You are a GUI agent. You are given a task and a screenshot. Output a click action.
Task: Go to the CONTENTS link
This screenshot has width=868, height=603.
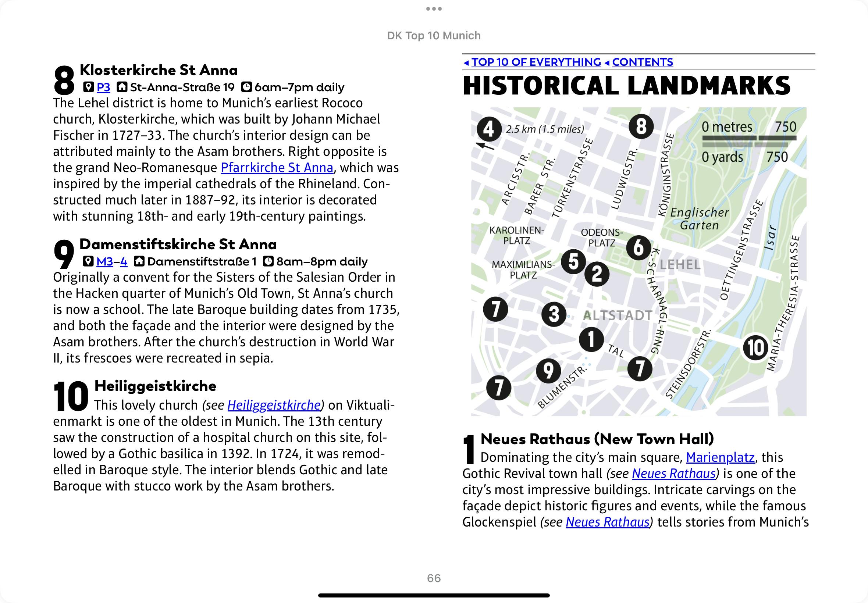click(x=643, y=62)
